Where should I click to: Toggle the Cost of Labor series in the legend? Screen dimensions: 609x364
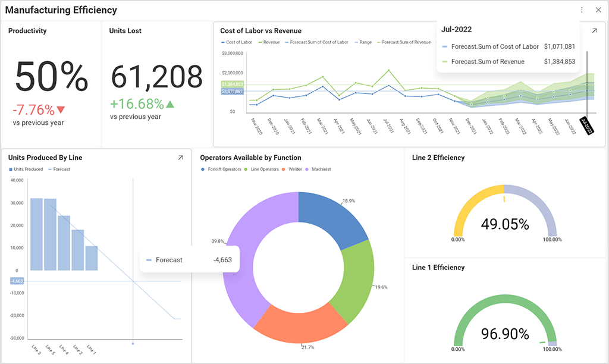coord(224,42)
